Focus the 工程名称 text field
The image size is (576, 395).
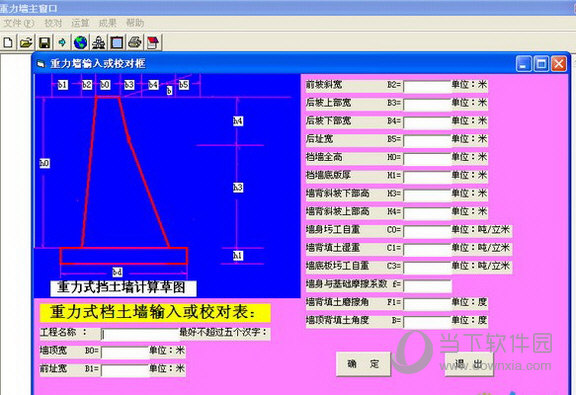140,334
